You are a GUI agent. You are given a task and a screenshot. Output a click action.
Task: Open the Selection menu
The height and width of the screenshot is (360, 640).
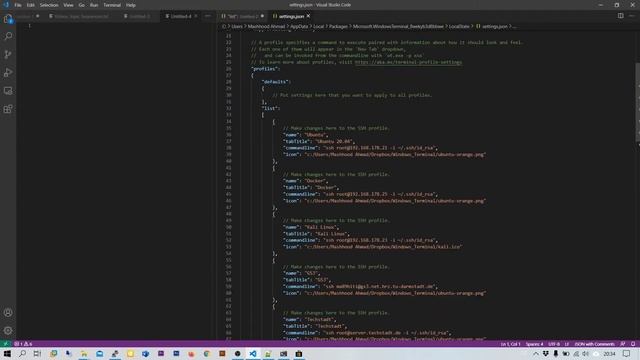point(49,5)
